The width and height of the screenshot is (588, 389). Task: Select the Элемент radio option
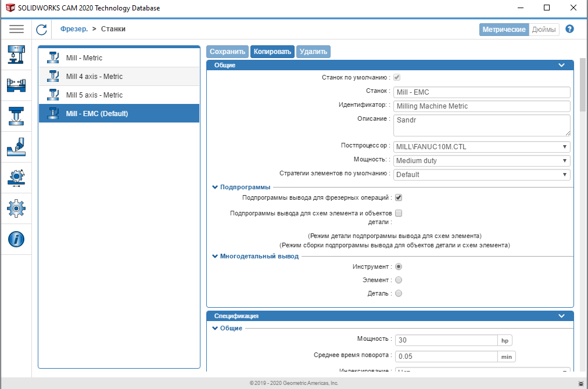pos(399,280)
